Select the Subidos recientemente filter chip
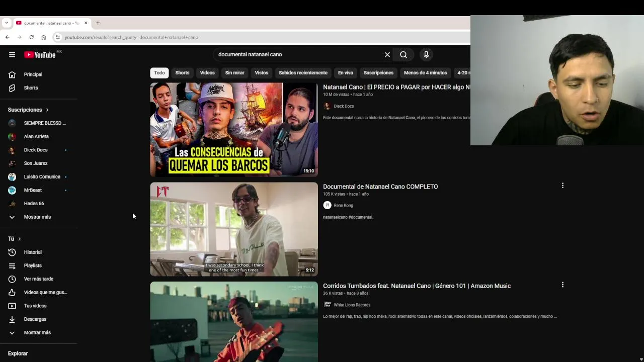This screenshot has height=362, width=644. [x=303, y=73]
